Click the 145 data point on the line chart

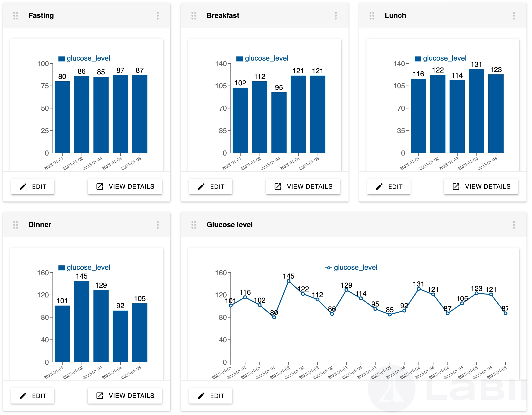click(x=288, y=281)
